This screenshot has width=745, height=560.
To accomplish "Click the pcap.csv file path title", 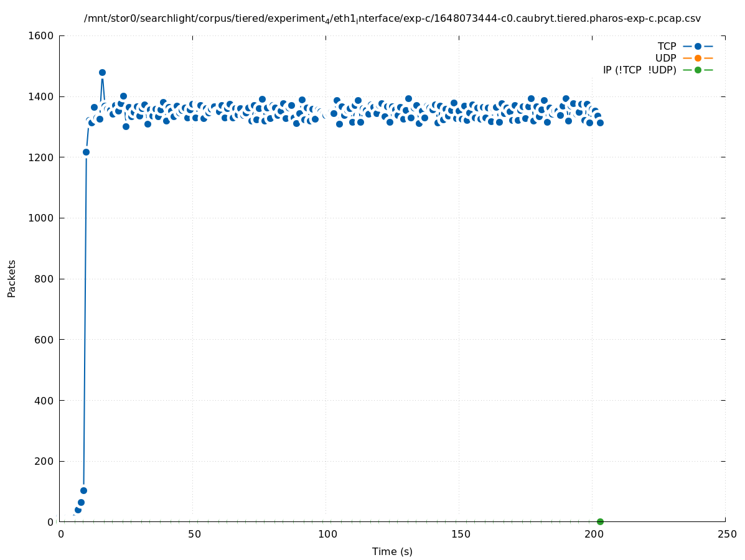I will coord(392,19).
